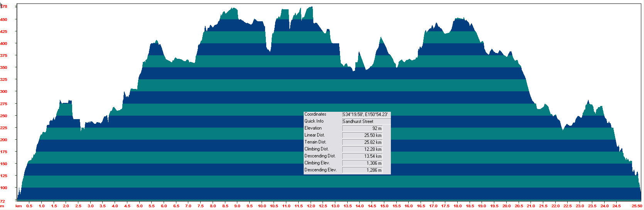Select the Linear Dist. 25.50 km field

click(366, 135)
